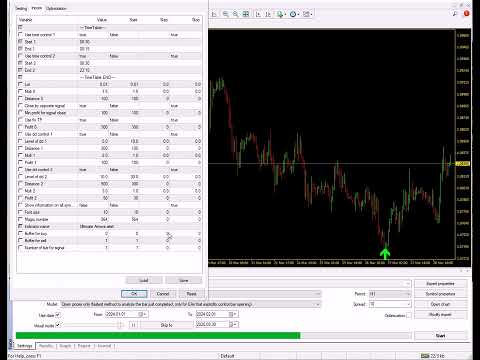Click the Default profile in status bar
The width and height of the screenshot is (480, 360).
coord(227,356)
